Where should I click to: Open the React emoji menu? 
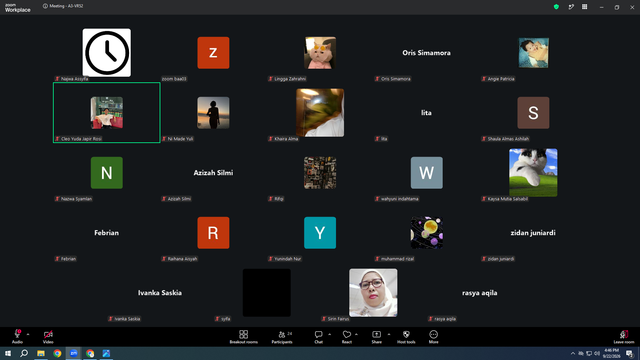tap(347, 337)
